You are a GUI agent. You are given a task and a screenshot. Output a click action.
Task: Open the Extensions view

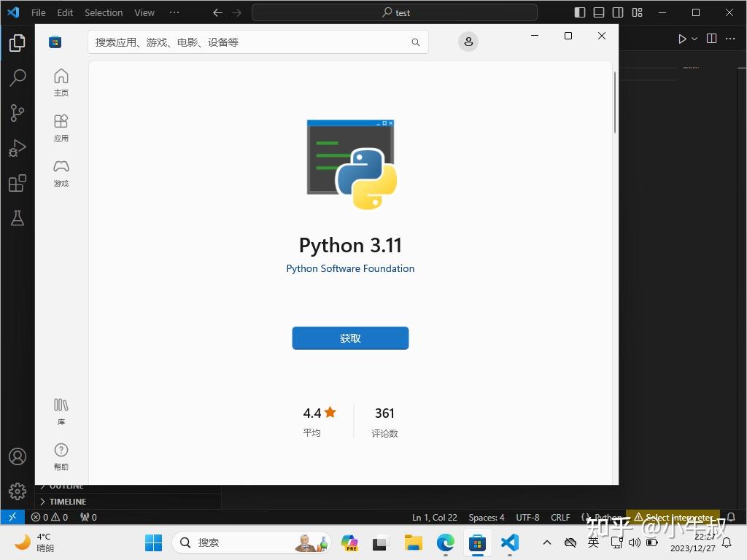pos(18,183)
